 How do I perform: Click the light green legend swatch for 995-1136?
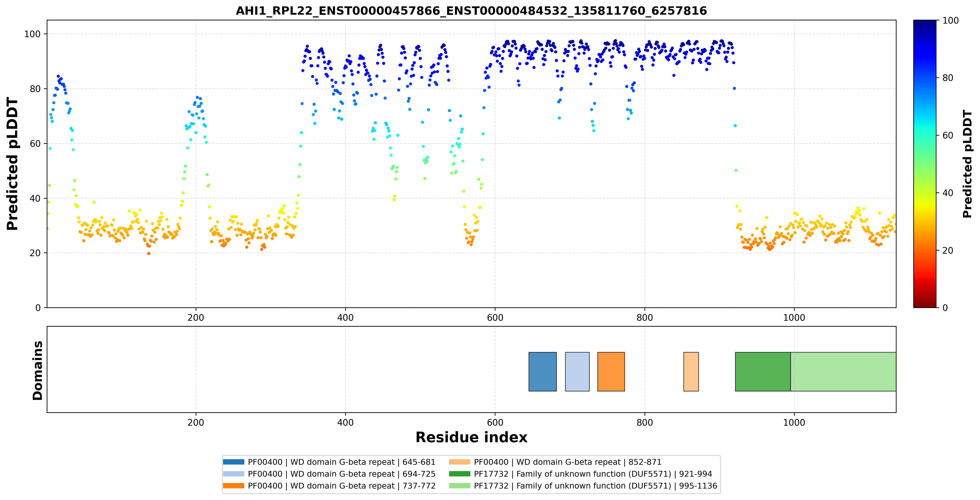460,486
